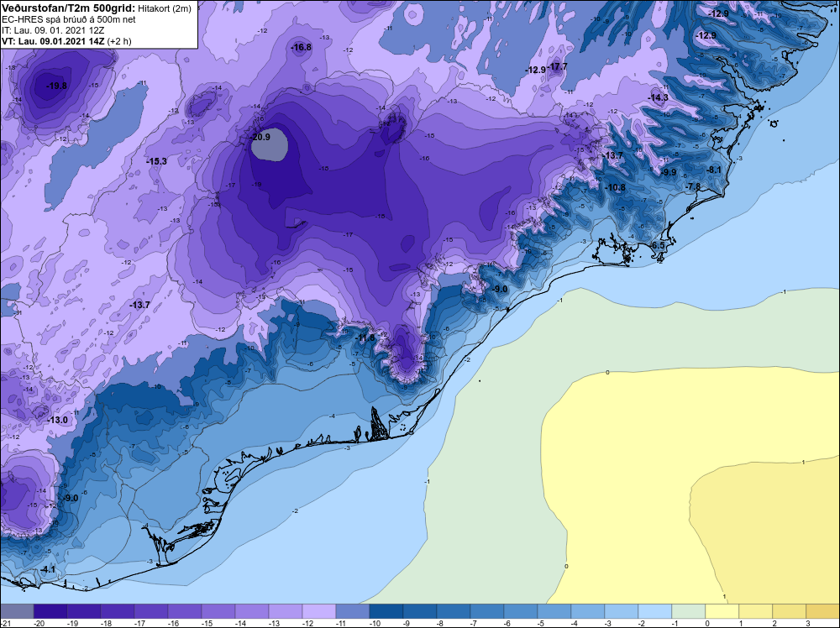The height and width of the screenshot is (628, 840).
Task: Pick the gray legend swatch above -21
Action: (17, 612)
